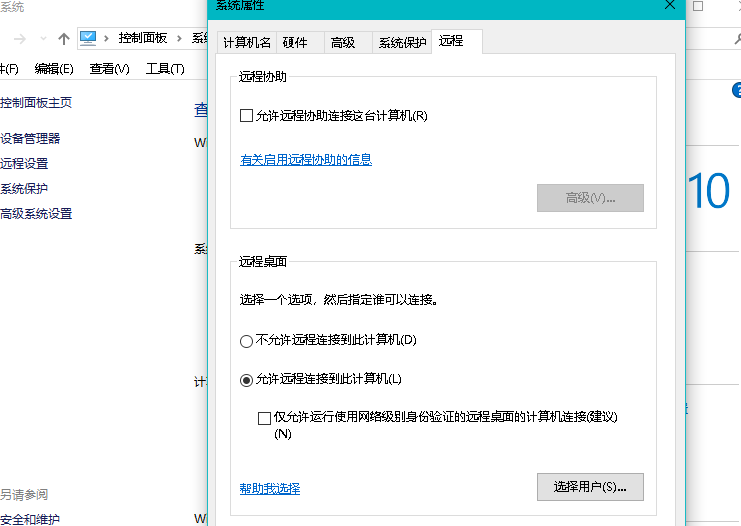
Task: Click the 帮助我选择 link
Action: (x=270, y=489)
